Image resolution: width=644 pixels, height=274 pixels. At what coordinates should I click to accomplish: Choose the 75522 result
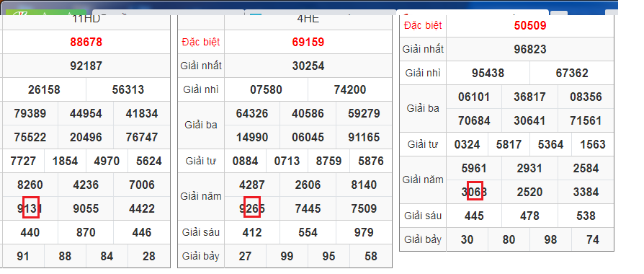[30, 138]
